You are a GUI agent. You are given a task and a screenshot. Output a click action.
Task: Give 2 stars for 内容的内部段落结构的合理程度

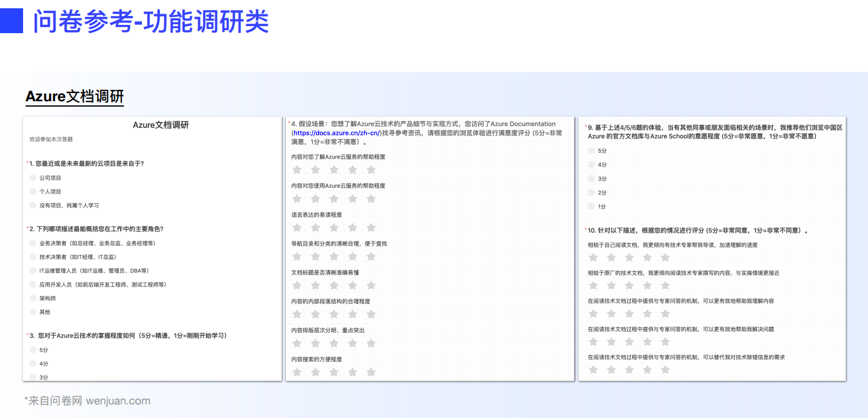(x=315, y=314)
